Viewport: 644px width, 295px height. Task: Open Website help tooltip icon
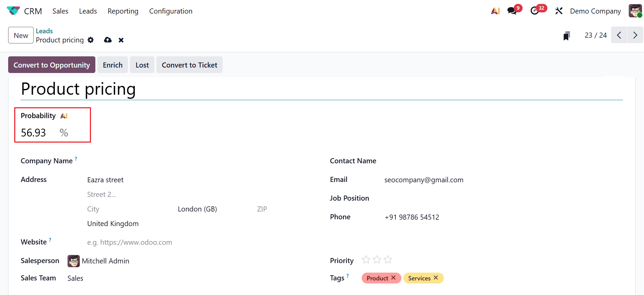50,240
